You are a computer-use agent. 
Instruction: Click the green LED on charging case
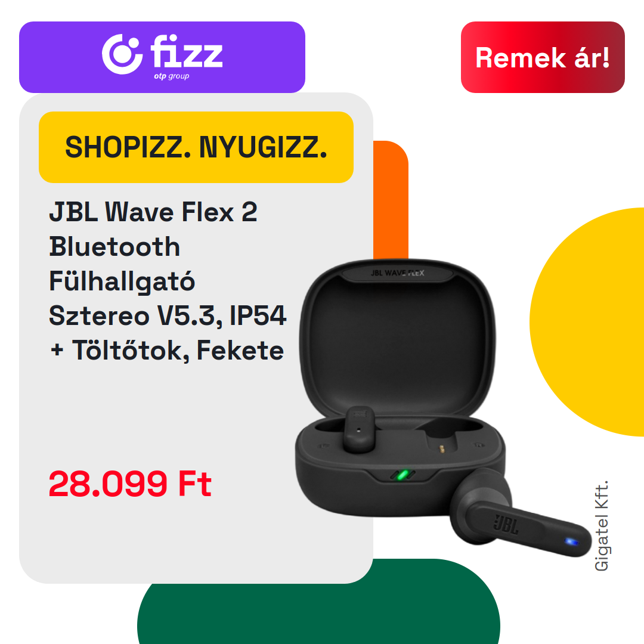pos(403,475)
